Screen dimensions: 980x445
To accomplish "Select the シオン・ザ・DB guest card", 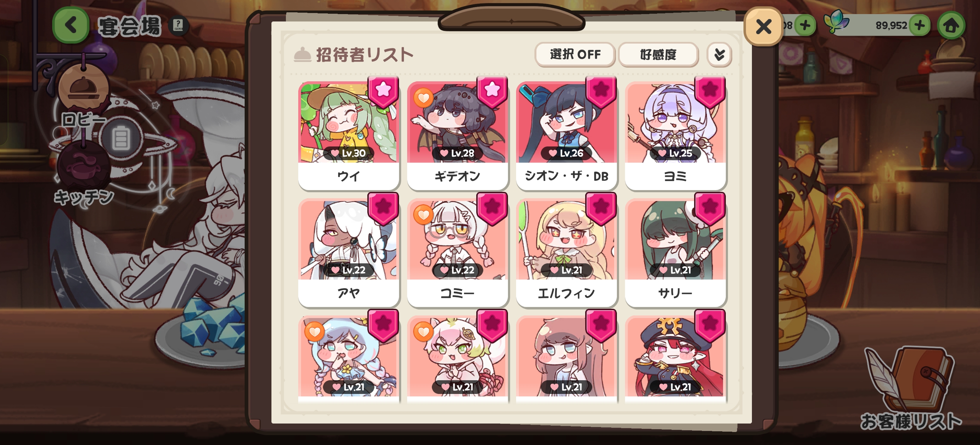I will coord(566,135).
